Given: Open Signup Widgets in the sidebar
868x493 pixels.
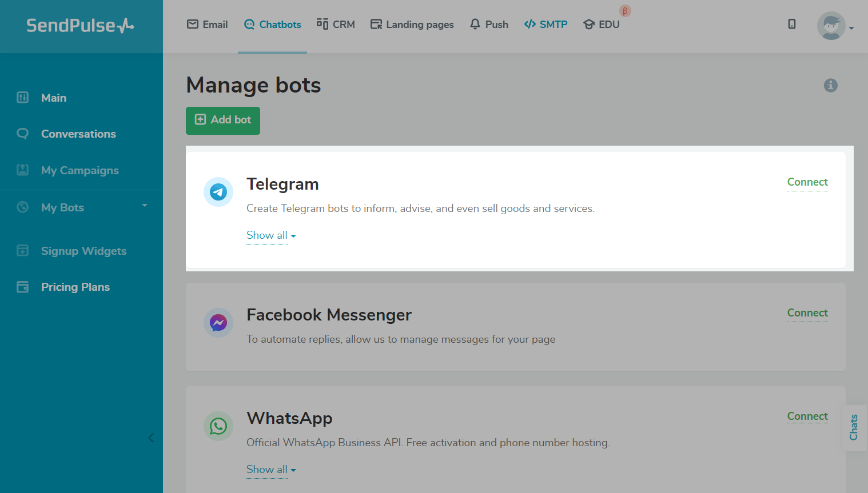Looking at the screenshot, I should click(x=83, y=251).
